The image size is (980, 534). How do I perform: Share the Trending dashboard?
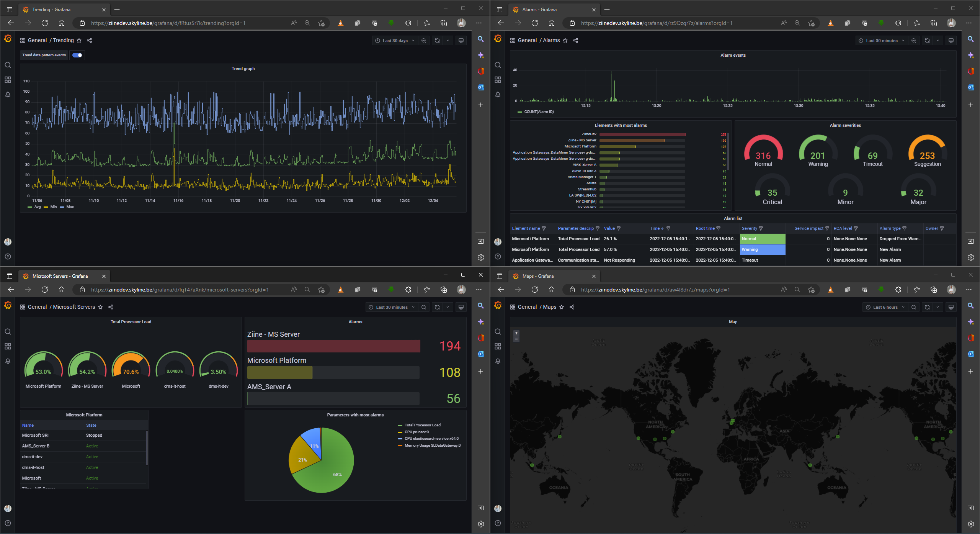pyautogui.click(x=90, y=41)
